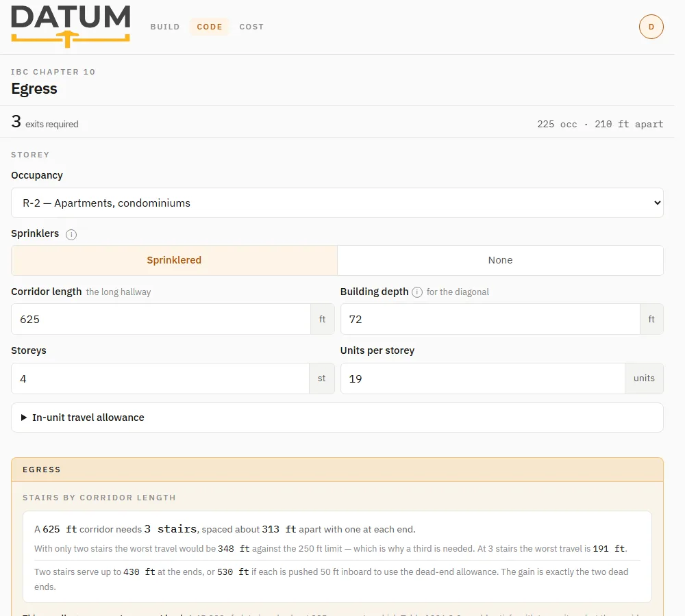Click the '530 ft' value text

233,572
